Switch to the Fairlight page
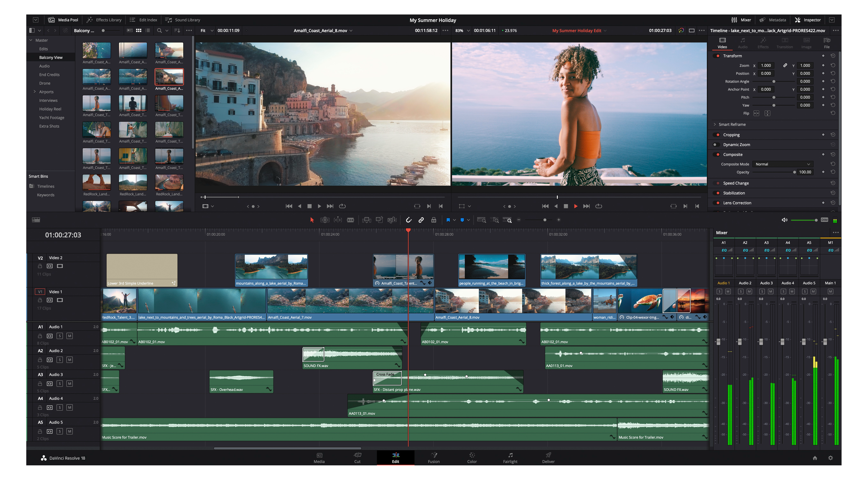This screenshot has width=868, height=480. tap(510, 458)
